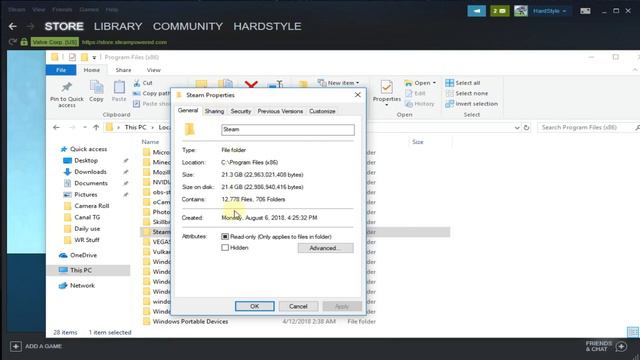Image resolution: width=640 pixels, height=360 pixels.
Task: Switch to the Share ribbon tab
Action: (123, 70)
